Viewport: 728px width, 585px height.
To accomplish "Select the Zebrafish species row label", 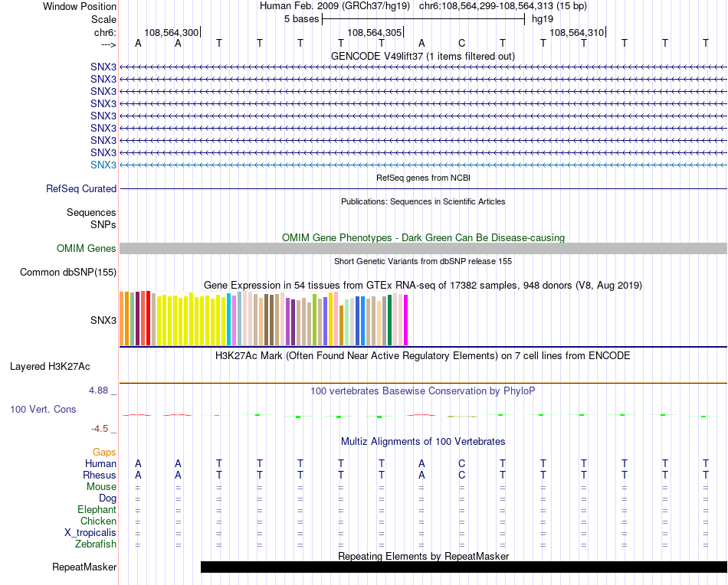I will click(x=96, y=544).
